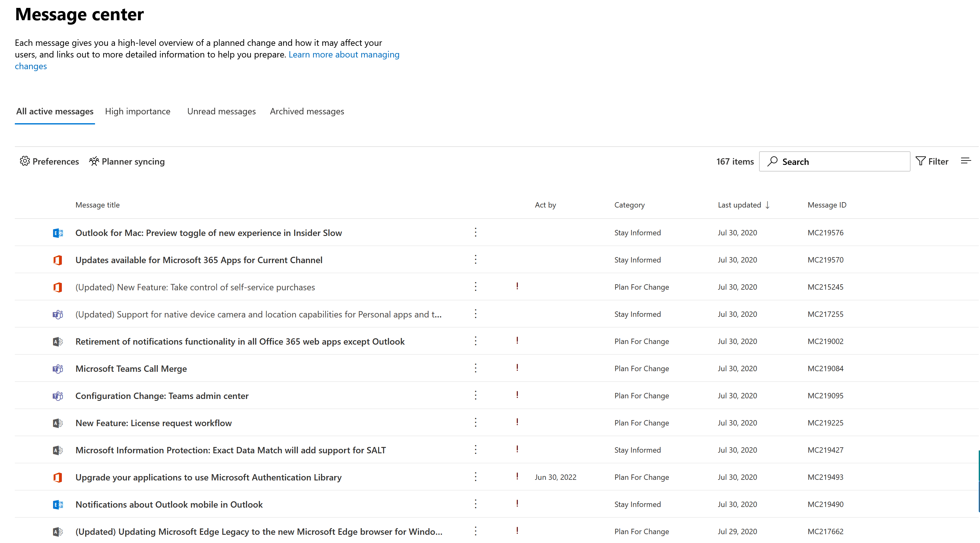Switch to All active messages tab
This screenshot has width=980, height=543.
tap(55, 112)
